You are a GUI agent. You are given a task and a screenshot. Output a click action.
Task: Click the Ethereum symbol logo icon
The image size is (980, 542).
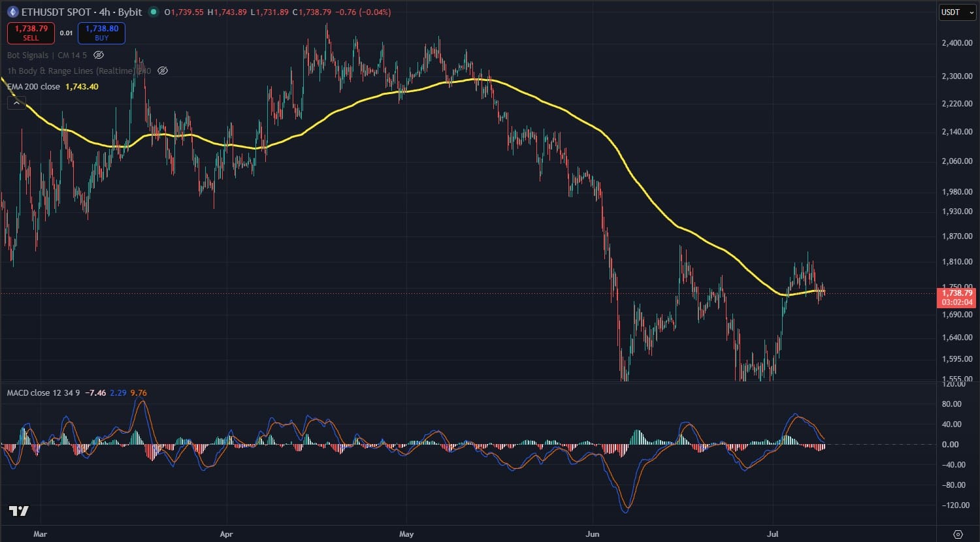point(12,12)
